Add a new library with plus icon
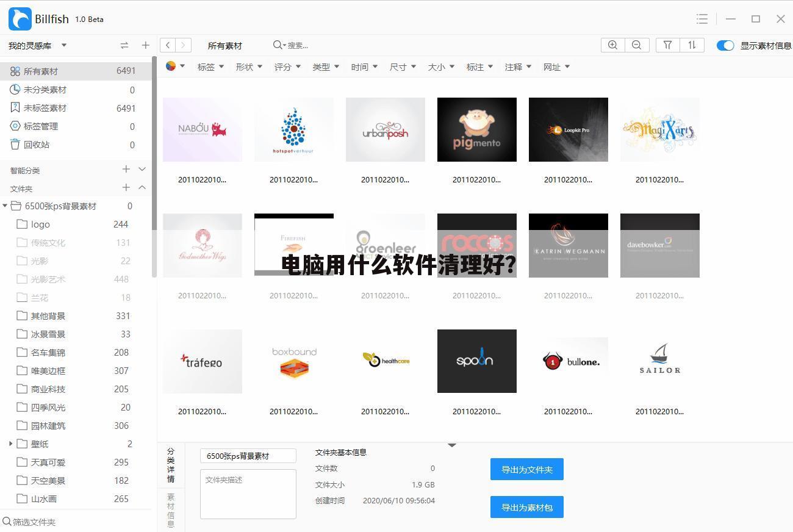793x532 pixels. pos(145,45)
